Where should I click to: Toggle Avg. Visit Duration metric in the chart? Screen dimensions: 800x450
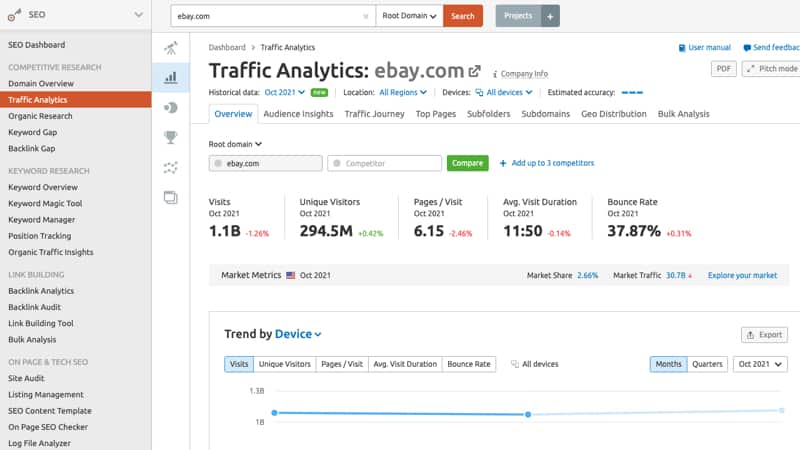[x=405, y=364]
